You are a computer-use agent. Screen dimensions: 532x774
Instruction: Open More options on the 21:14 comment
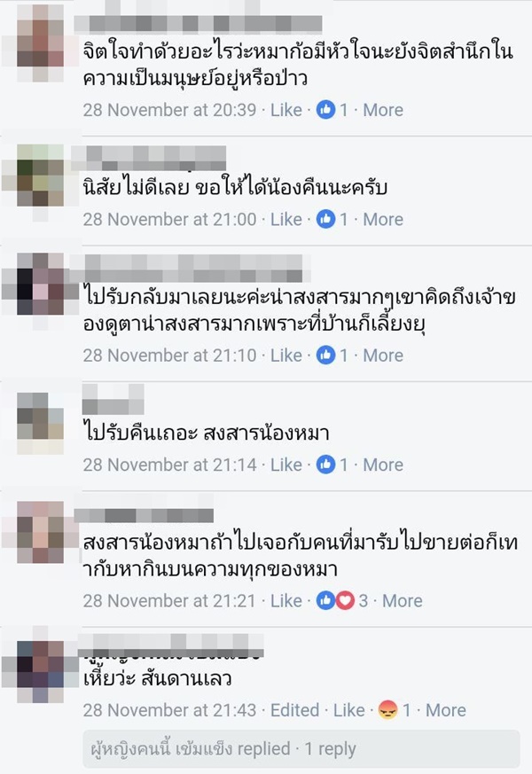(x=383, y=465)
